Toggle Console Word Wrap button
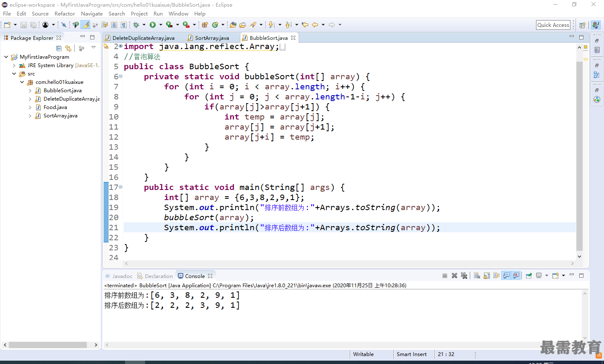The image size is (604, 364). (x=496, y=276)
